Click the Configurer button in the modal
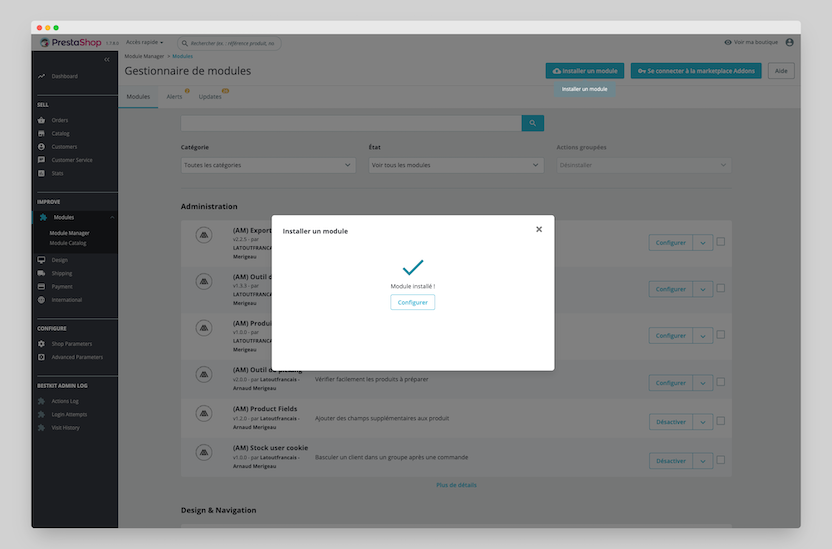This screenshot has height=549, width=832. 412,302
